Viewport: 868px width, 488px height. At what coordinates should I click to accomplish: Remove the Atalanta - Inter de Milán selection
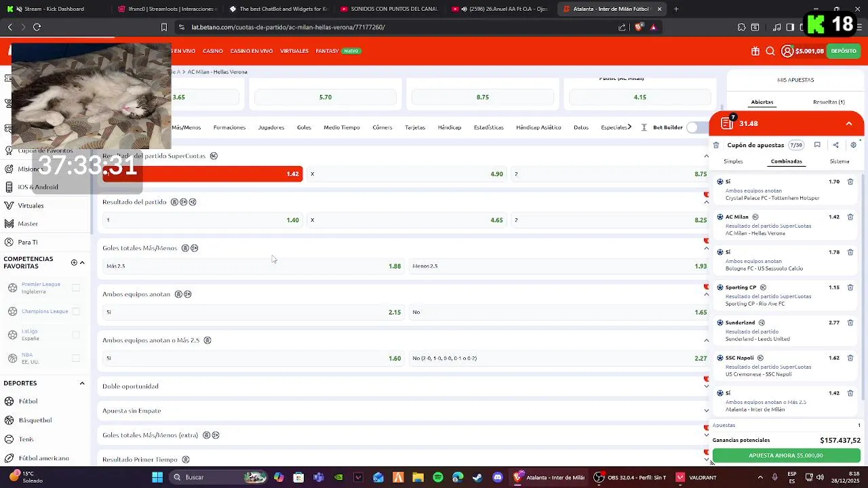point(850,393)
